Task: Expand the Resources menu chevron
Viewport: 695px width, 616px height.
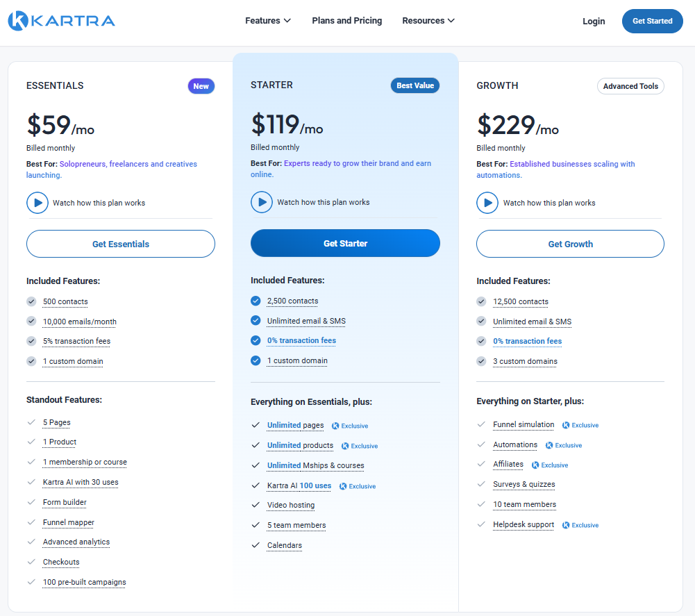Action: click(451, 20)
